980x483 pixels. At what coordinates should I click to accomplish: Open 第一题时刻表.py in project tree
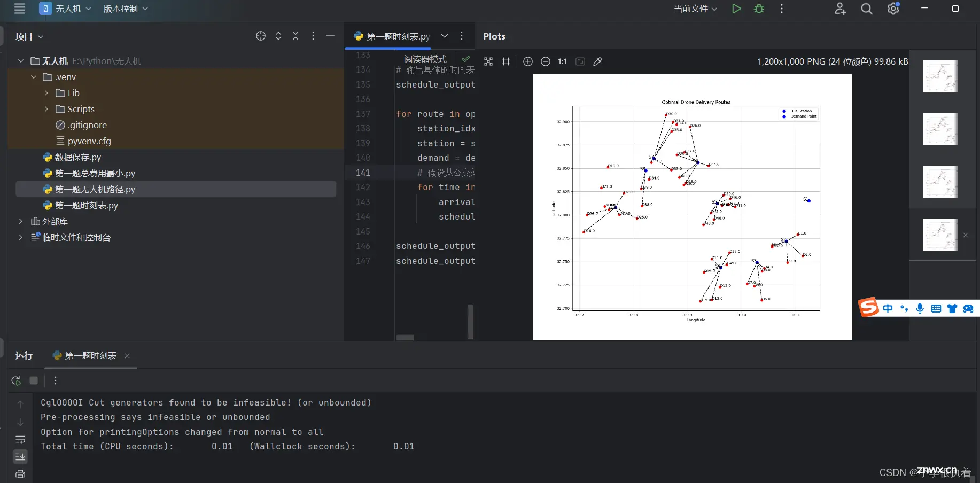(x=80, y=205)
